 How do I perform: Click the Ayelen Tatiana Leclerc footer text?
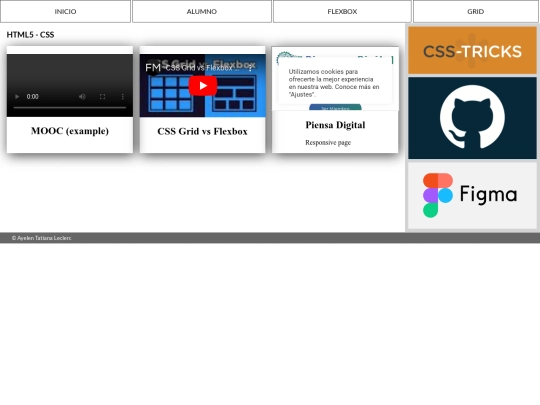(x=42, y=238)
